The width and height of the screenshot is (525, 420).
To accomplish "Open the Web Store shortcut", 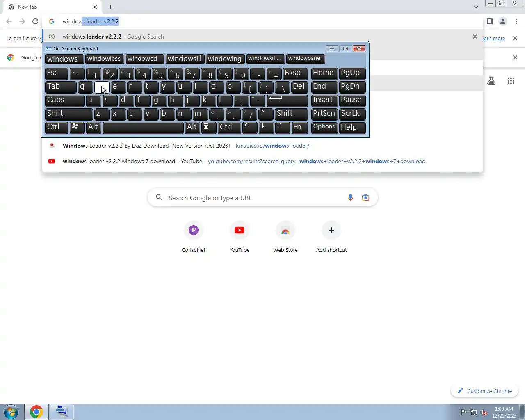I will [285, 237].
